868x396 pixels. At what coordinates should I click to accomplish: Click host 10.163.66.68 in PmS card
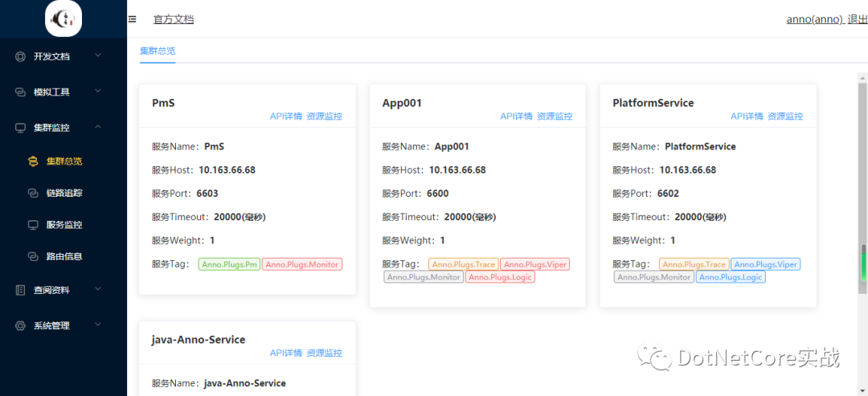tap(227, 169)
